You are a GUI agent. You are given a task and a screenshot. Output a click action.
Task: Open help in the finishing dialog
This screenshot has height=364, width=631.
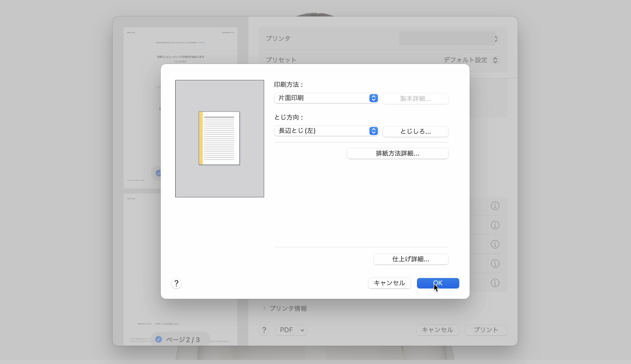pyautogui.click(x=177, y=283)
